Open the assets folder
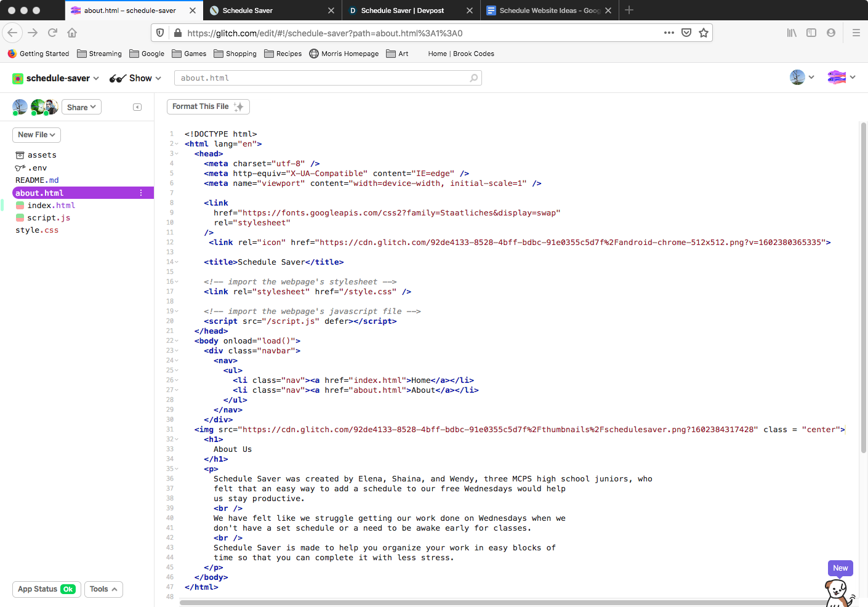Image resolution: width=868 pixels, height=607 pixels. [36, 155]
